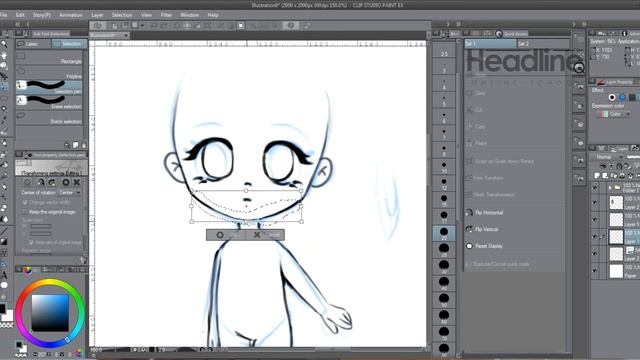Viewport: 640px width, 360px height.
Task: Select the Gradient tool
Action: (4, 242)
